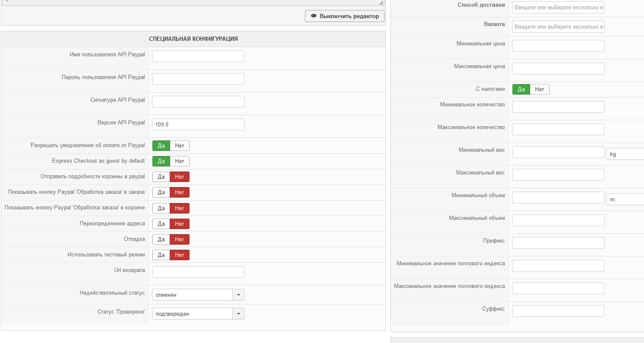Open the kg weight unit selector
The image size is (644, 343).
pyautogui.click(x=625, y=154)
